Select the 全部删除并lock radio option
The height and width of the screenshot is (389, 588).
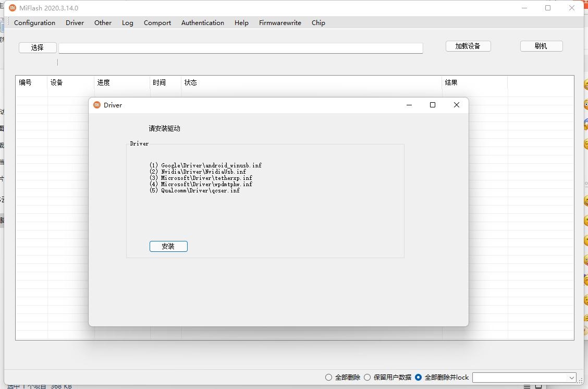418,377
